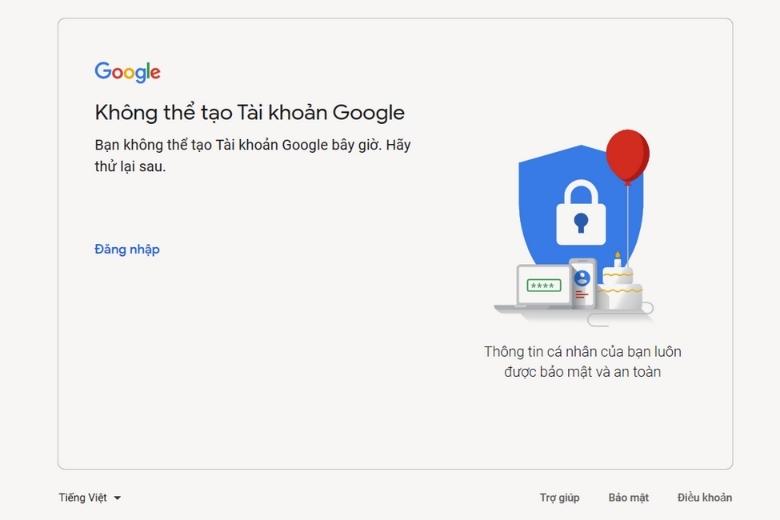Click the phone profile avatar icon
Image resolution: width=780 pixels, height=520 pixels.
click(582, 278)
